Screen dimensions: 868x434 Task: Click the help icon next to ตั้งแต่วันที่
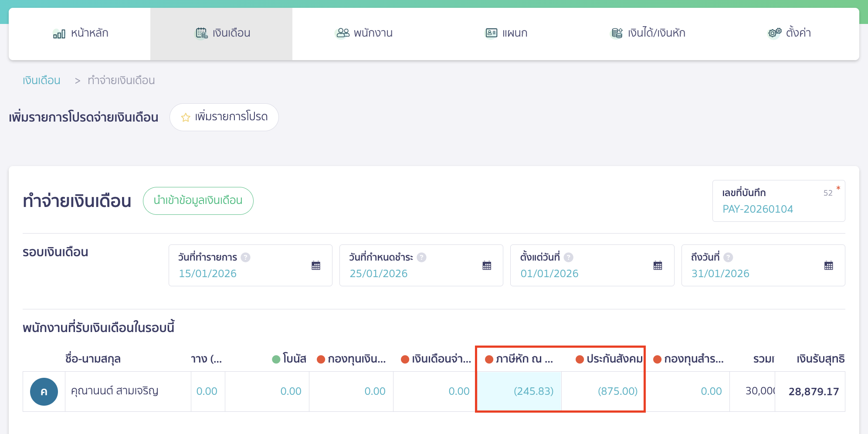coord(568,257)
